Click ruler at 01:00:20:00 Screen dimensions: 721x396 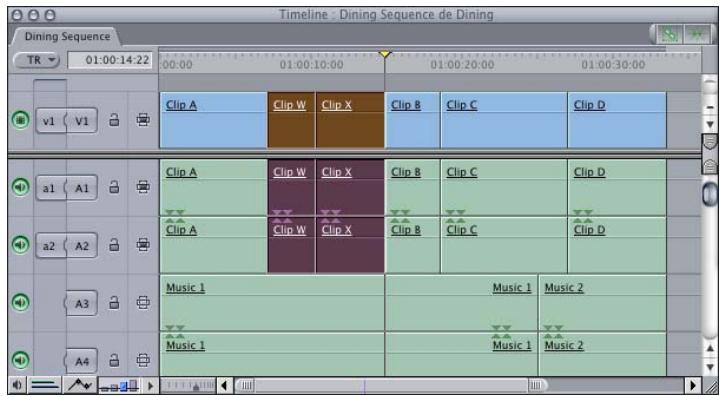462,65
